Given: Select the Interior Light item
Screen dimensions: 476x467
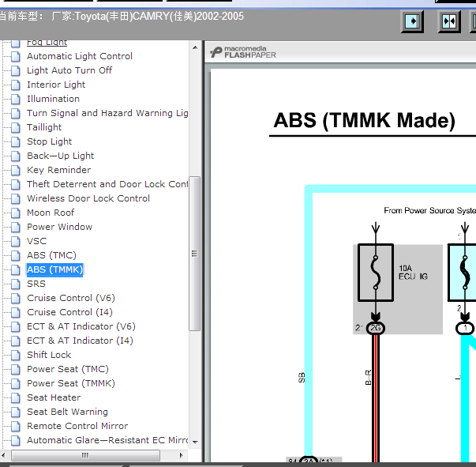Looking at the screenshot, I should (x=56, y=85).
